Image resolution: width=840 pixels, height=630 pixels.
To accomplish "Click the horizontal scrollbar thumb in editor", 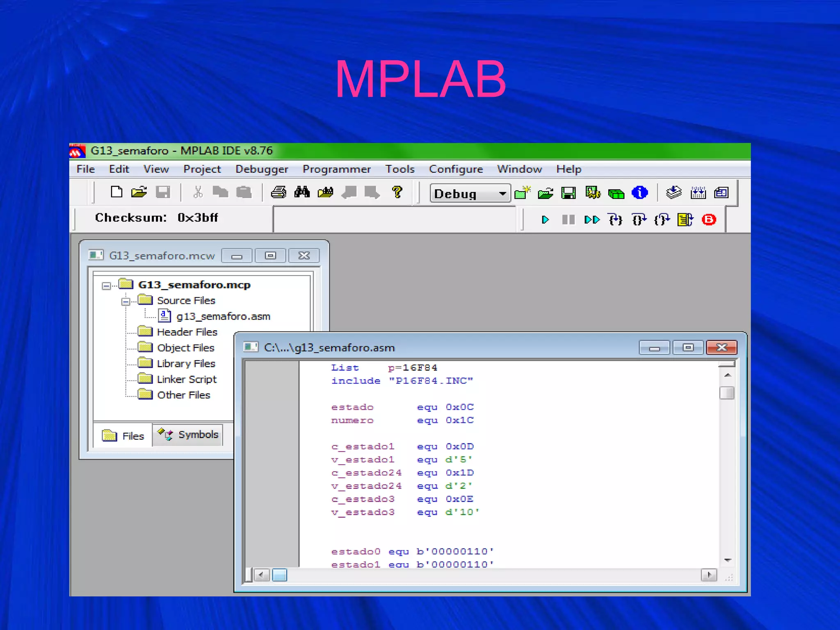I will (x=280, y=575).
